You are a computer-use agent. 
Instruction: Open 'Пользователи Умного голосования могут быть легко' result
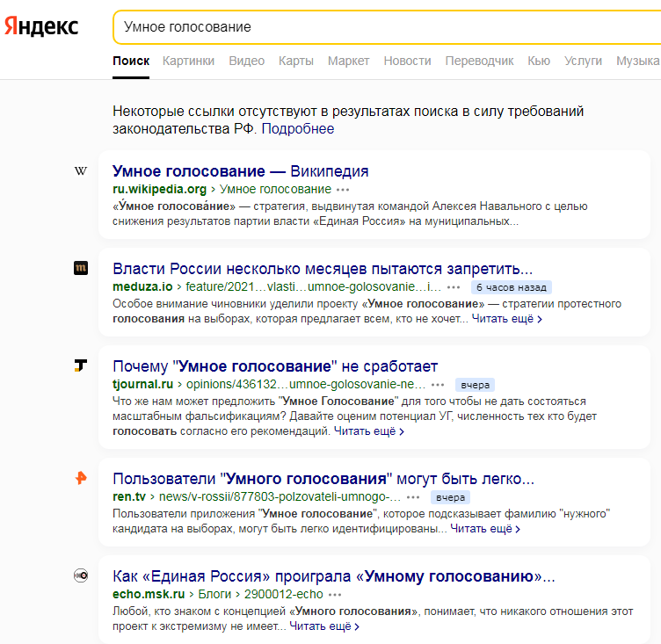pos(323,479)
